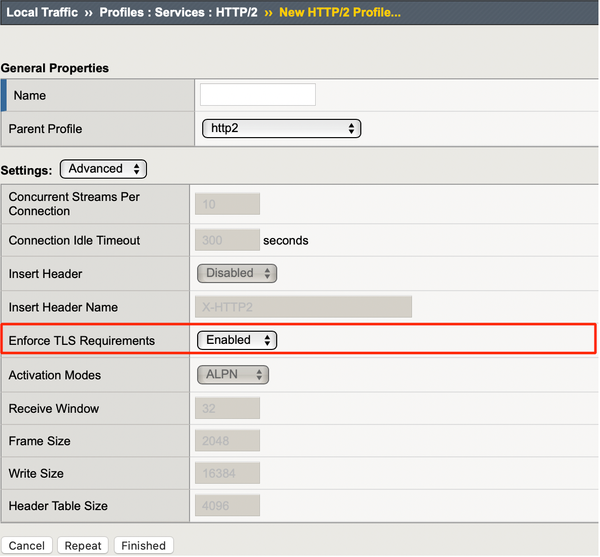Expand the Settings Advanced dropdown
Image resolution: width=600 pixels, height=557 pixels.
coord(104,169)
